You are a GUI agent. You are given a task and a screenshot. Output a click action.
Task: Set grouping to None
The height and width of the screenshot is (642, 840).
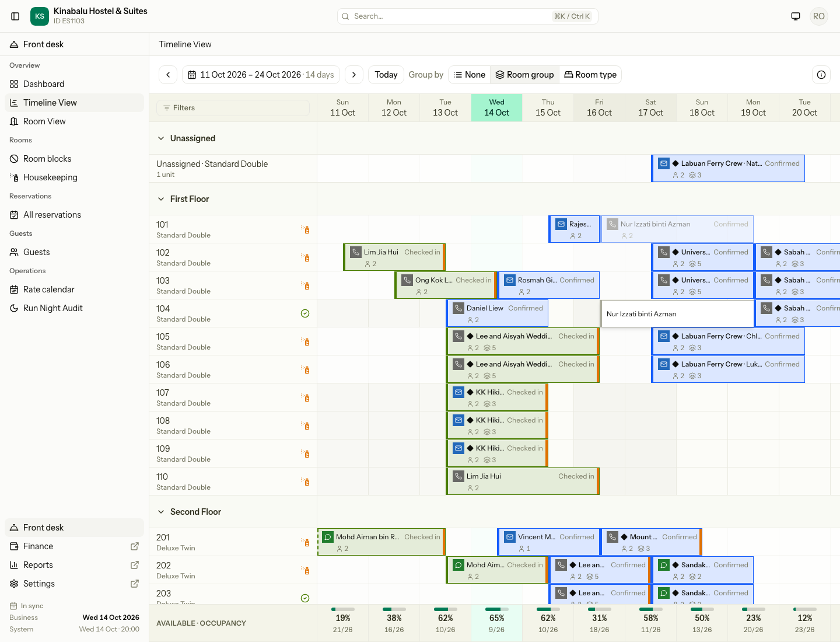pos(470,75)
